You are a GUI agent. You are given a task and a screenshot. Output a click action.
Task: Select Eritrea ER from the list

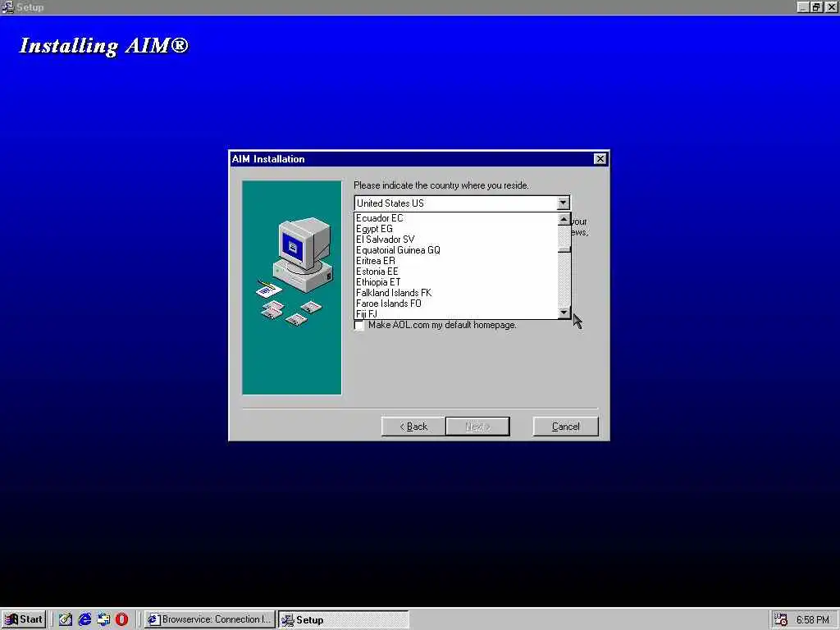(456, 261)
